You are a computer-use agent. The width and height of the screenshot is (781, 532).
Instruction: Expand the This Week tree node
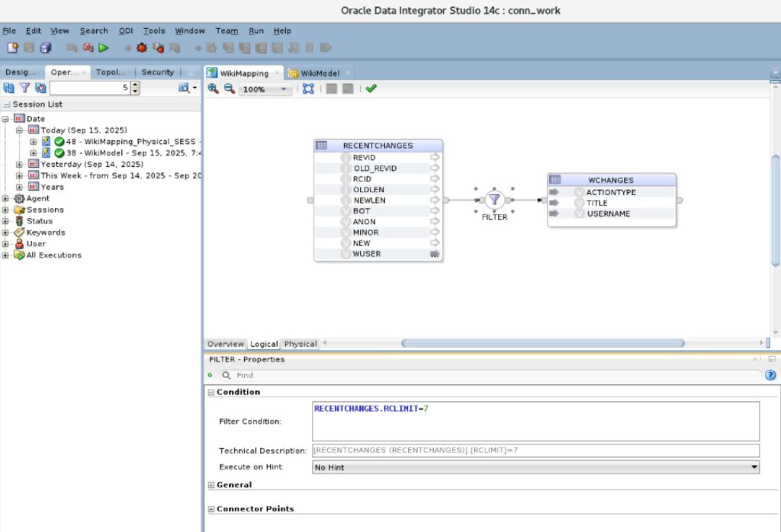coord(19,175)
